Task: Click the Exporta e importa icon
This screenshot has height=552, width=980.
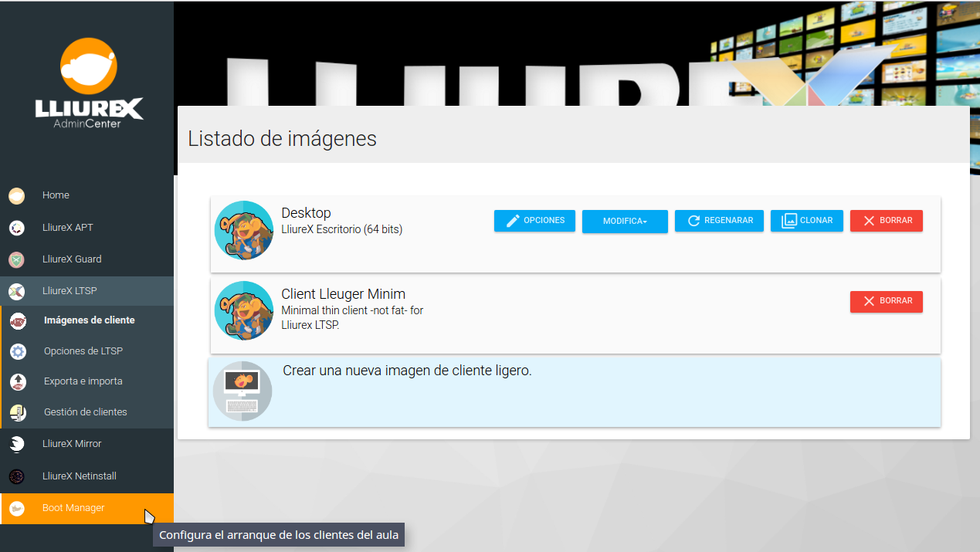Action: pos(18,381)
